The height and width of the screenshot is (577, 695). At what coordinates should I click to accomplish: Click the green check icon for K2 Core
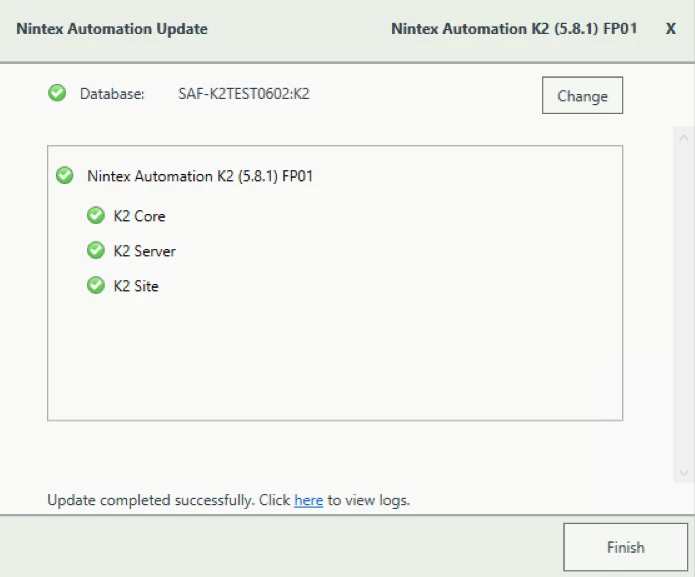click(x=96, y=215)
